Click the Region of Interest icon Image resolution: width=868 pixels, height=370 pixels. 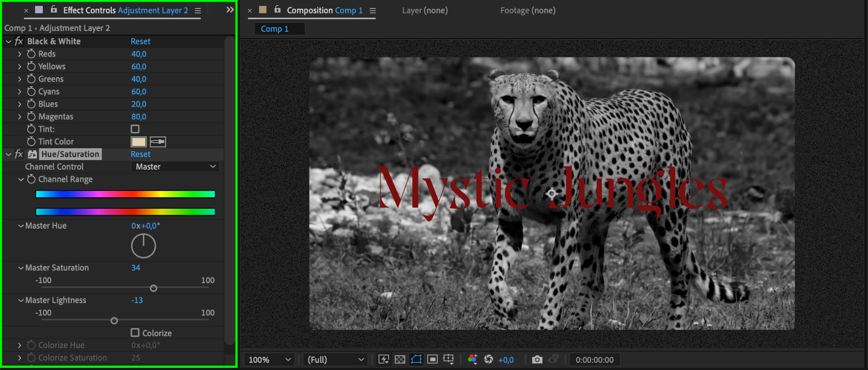pos(432,359)
